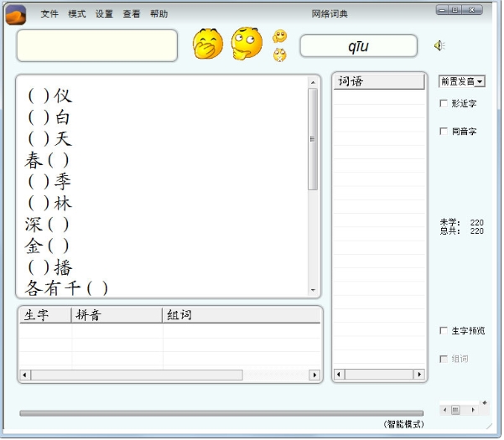This screenshot has width=504, height=440.
Task: Play pronunciation with the speaker icon
Action: click(440, 46)
